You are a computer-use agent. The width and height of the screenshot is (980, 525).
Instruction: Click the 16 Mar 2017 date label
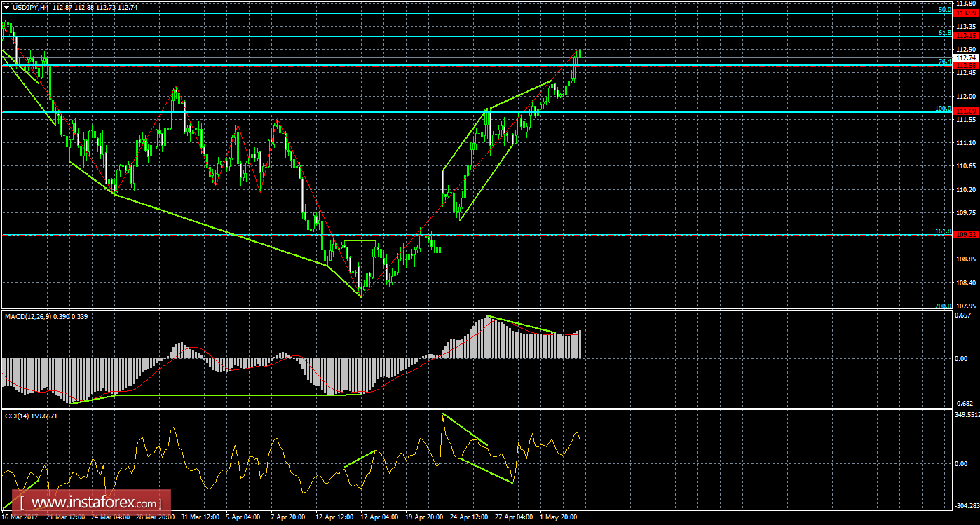click(21, 517)
